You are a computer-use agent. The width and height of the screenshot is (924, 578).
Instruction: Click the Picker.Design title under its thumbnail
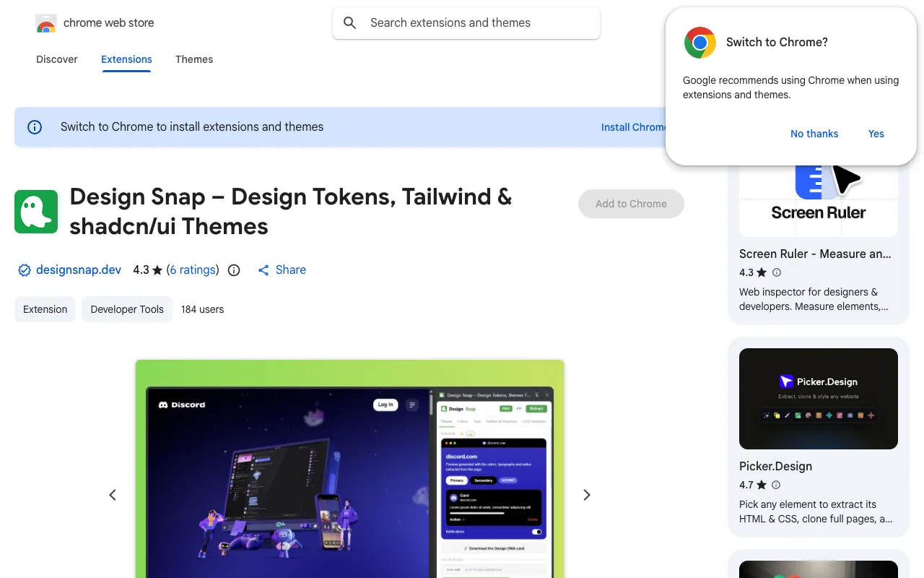(x=775, y=466)
